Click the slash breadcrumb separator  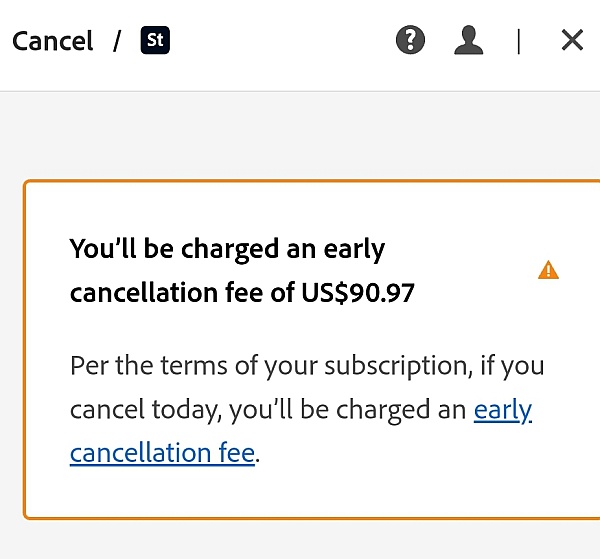click(117, 41)
